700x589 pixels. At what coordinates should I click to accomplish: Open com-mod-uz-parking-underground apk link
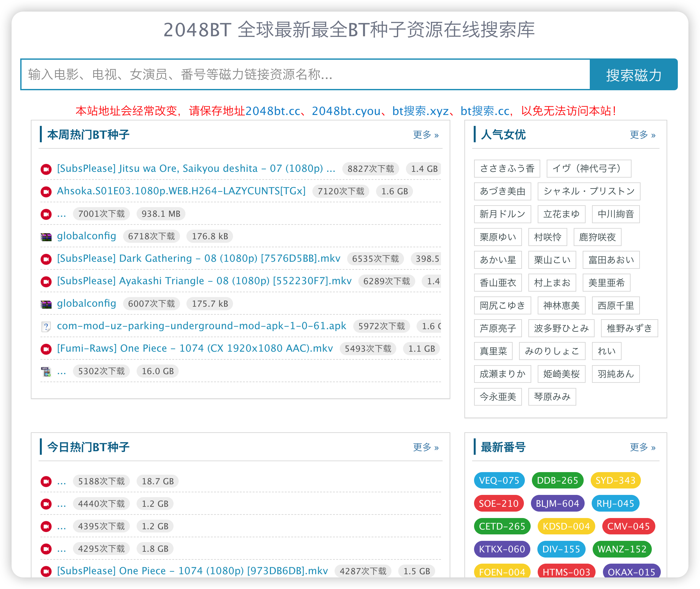(202, 326)
